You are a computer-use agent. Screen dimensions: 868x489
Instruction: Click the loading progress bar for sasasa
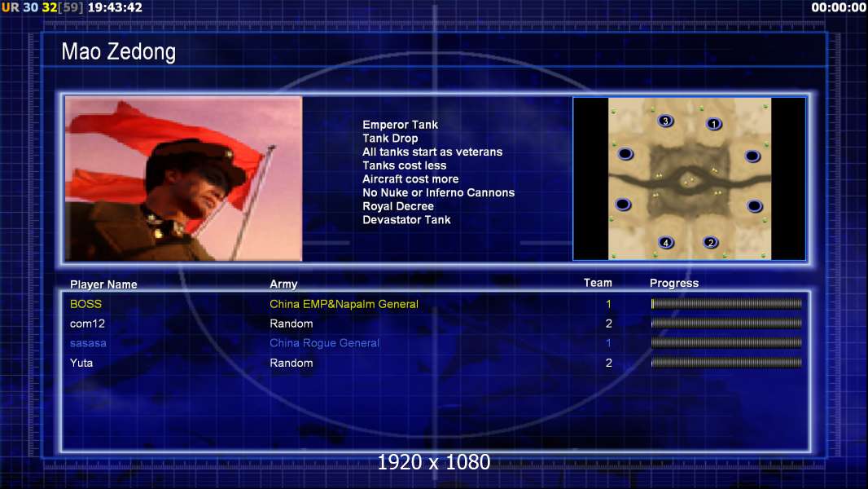[726, 343]
